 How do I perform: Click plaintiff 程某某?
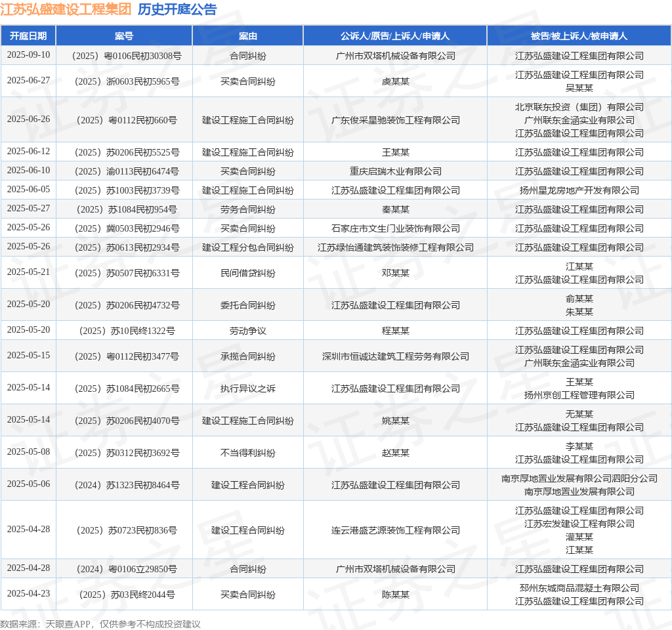coord(396,331)
